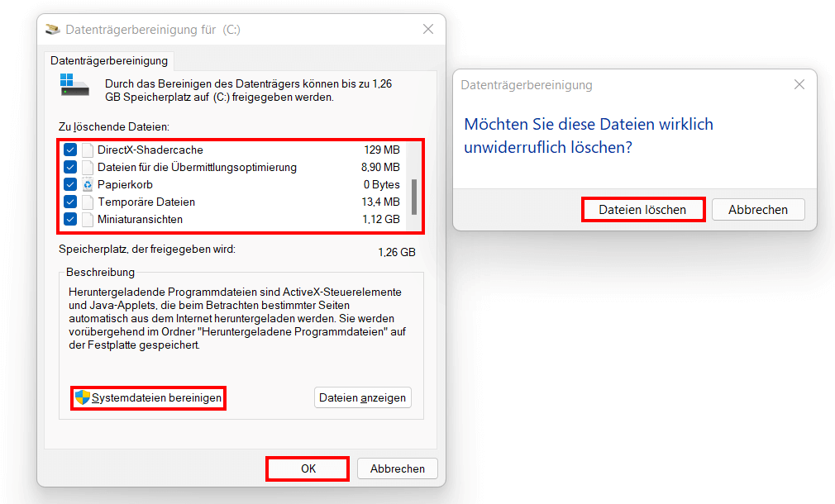Select the Datenträgerbereinigung tab
835x504 pixels.
pos(109,60)
